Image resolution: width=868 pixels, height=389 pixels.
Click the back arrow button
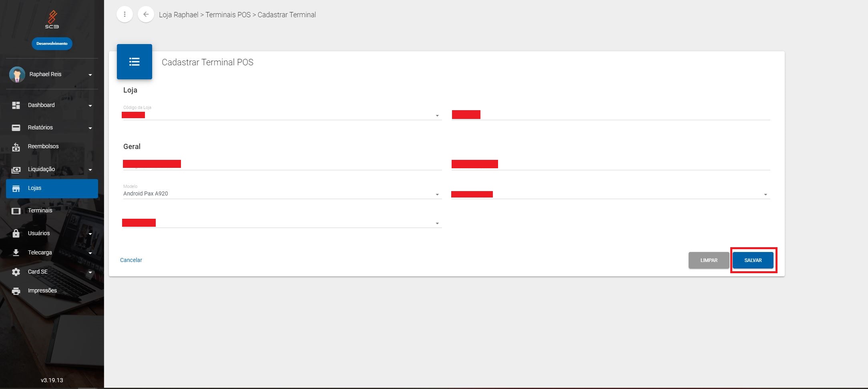(146, 14)
